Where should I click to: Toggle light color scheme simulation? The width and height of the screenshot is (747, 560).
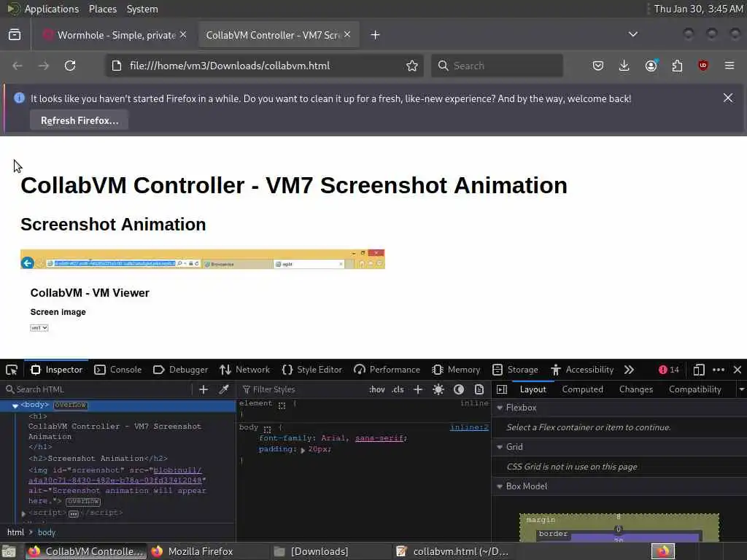pyautogui.click(x=438, y=389)
